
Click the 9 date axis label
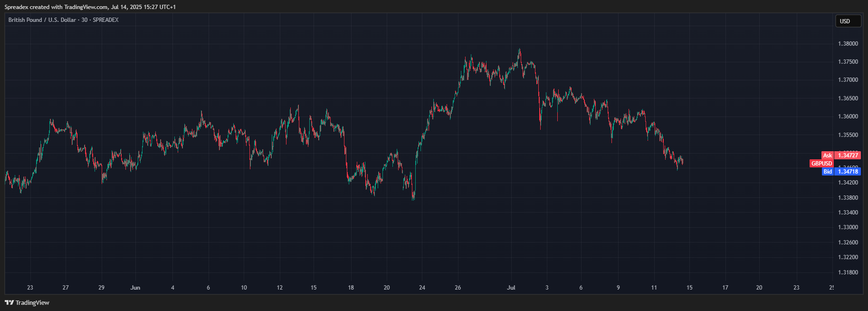(618, 288)
